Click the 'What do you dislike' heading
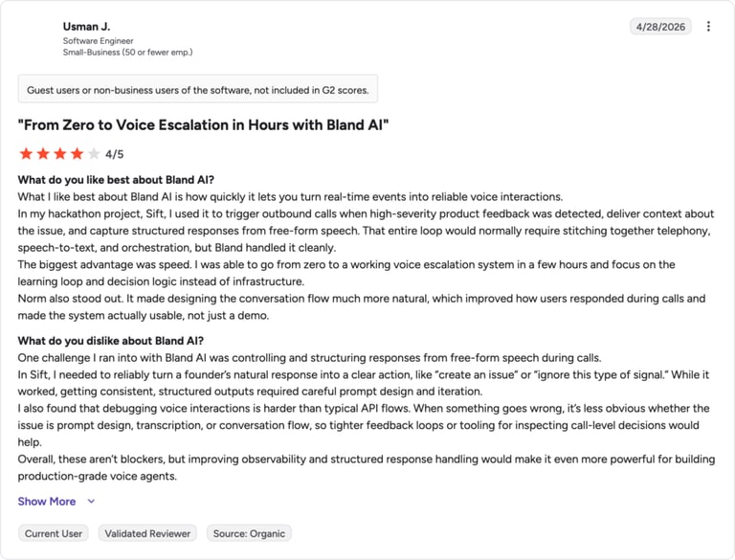 pos(111,341)
